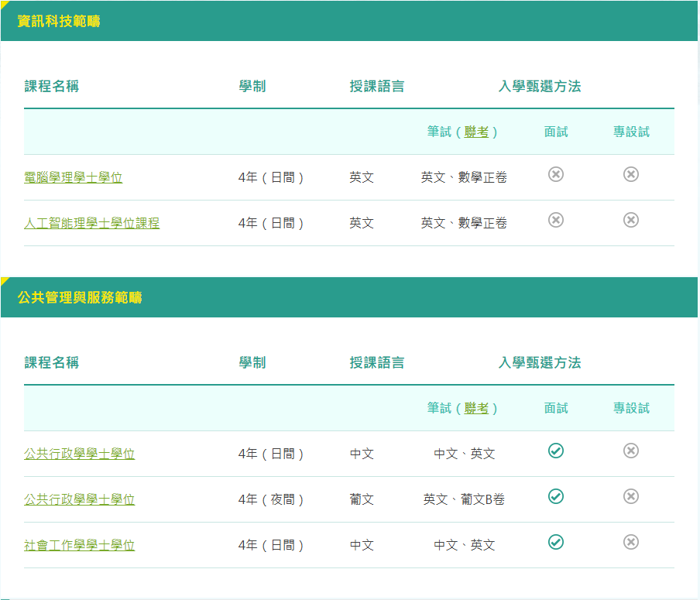This screenshot has height=600, width=700.
Task: Click interview checkmark for evening 公共行政學學士學位
Action: coord(555,496)
